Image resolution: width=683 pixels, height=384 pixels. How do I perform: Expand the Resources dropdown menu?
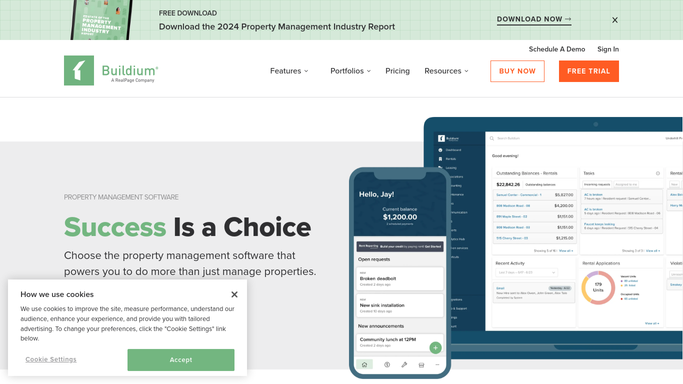tap(446, 71)
